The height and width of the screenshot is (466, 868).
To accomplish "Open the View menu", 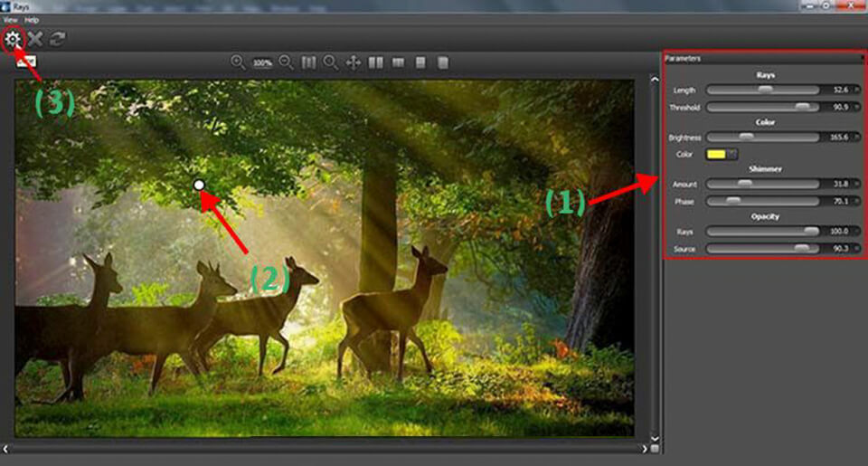I will 11,20.
